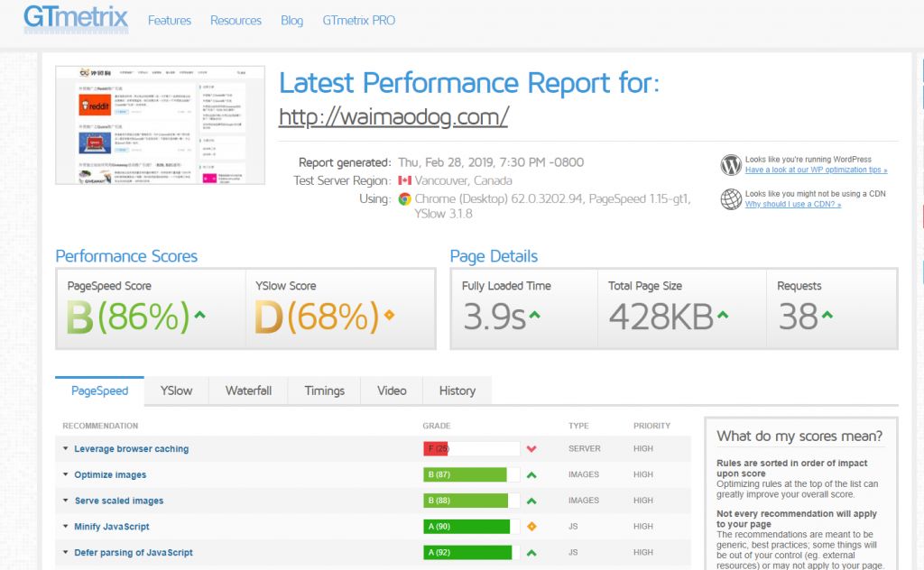Expand the Serve scaled images recommendation
This screenshot has width=924, height=570.
tap(118, 501)
